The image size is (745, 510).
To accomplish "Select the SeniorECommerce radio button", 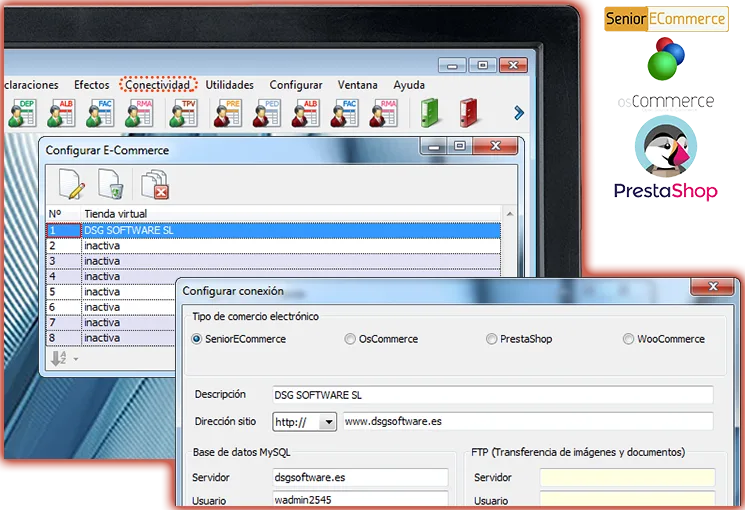I will pos(197,339).
